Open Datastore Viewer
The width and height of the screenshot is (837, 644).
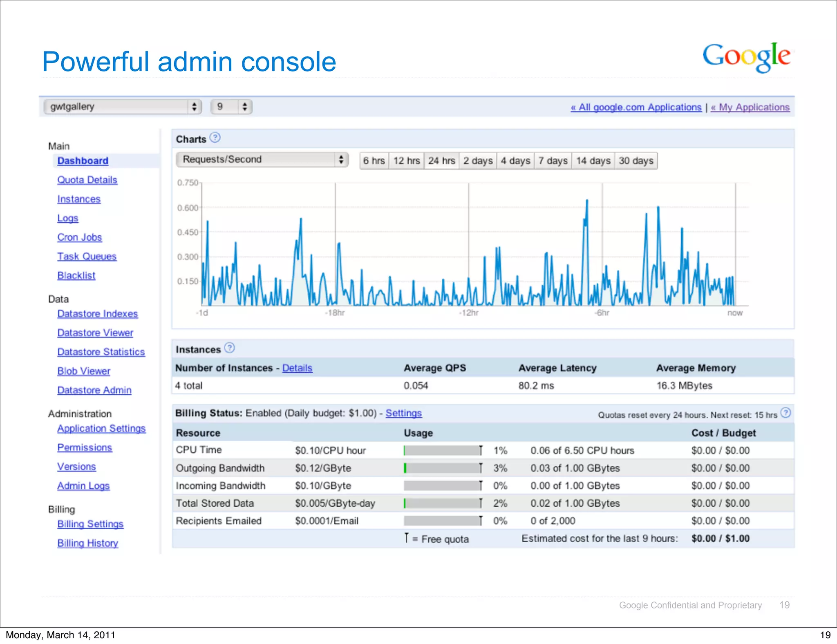coord(95,333)
